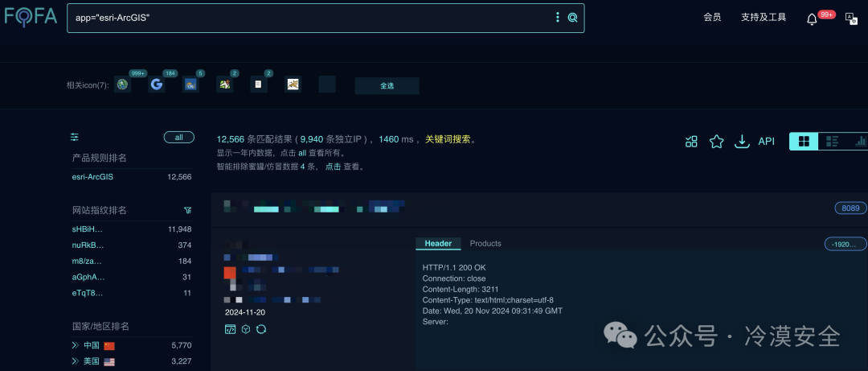Click the refresh icon under 2024-11-20
Viewport: 868px width, 371px height.
tap(261, 329)
